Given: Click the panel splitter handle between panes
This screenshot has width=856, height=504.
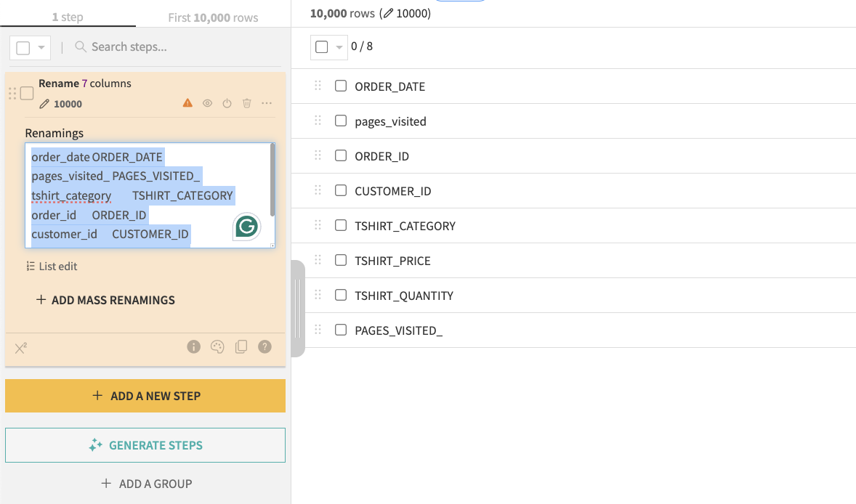Looking at the screenshot, I should coord(297,309).
